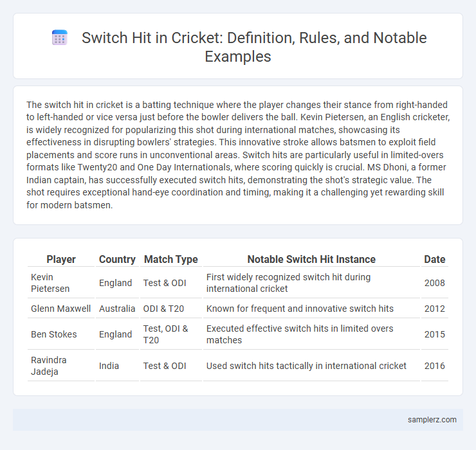The image size is (476, 450).
Task: Click the page title about Switch Hit
Action: tap(254, 47)
